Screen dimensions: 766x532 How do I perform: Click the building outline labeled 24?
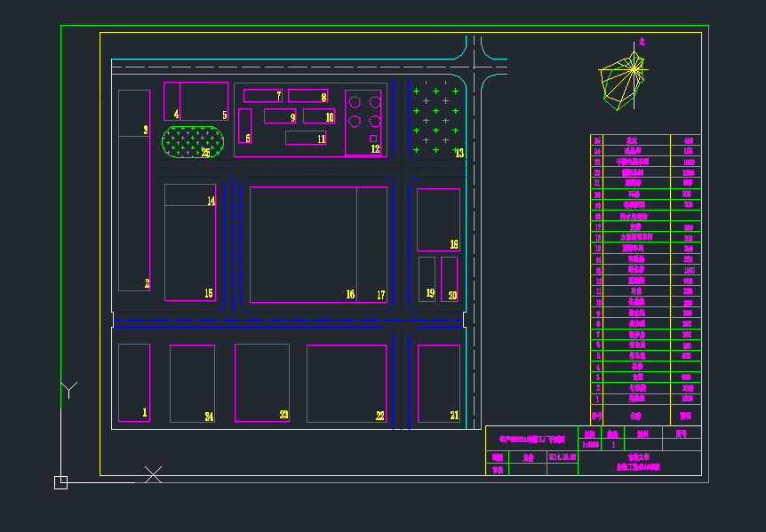[x=192, y=383]
